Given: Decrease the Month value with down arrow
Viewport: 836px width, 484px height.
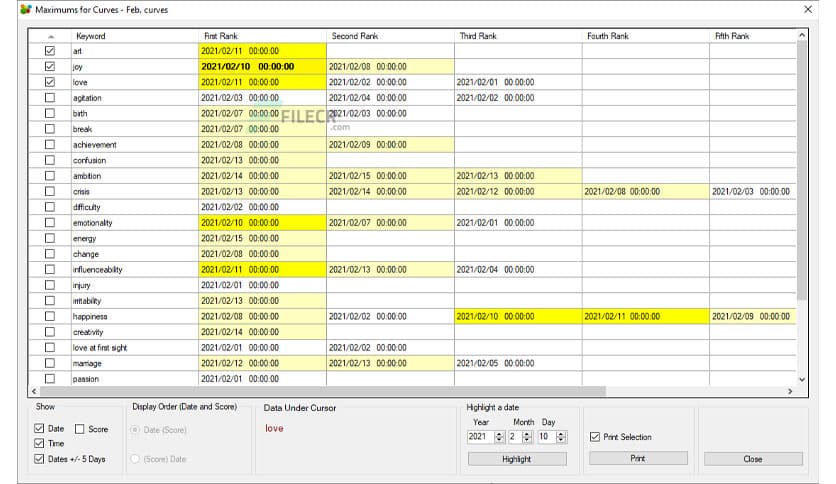Looking at the screenshot, I should tap(527, 440).
